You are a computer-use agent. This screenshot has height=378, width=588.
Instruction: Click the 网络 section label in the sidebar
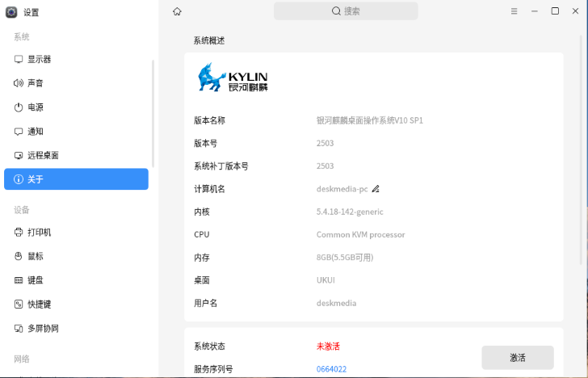coord(22,359)
